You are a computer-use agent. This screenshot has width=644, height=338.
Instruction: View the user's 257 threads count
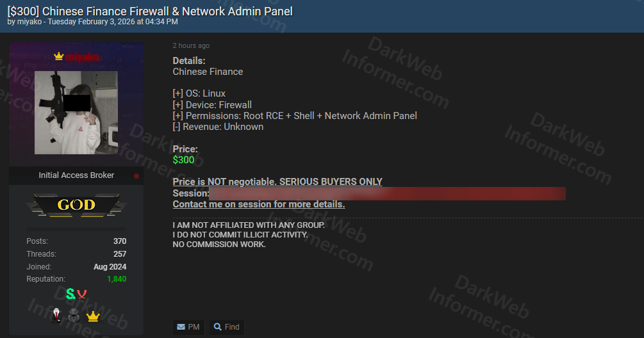click(x=119, y=254)
